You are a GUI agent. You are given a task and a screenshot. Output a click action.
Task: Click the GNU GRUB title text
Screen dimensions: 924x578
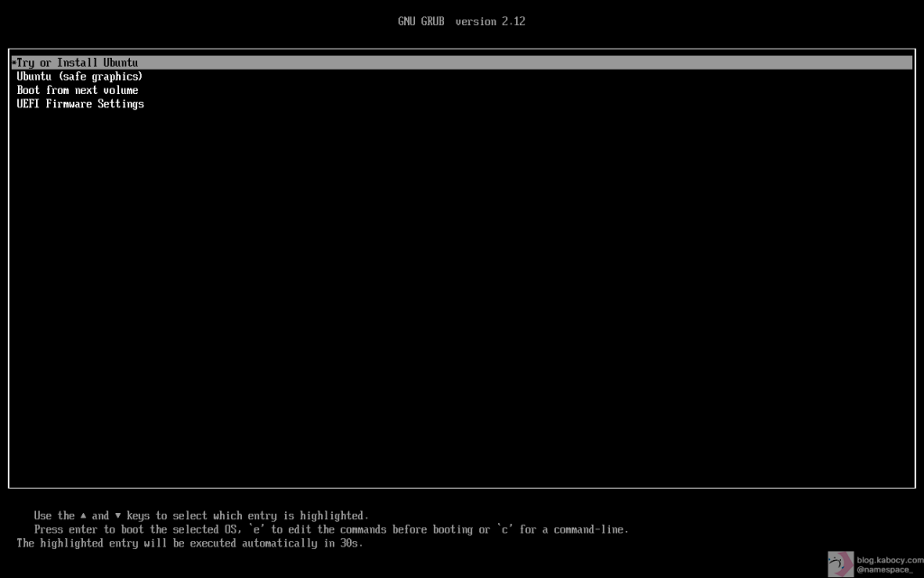click(x=421, y=22)
